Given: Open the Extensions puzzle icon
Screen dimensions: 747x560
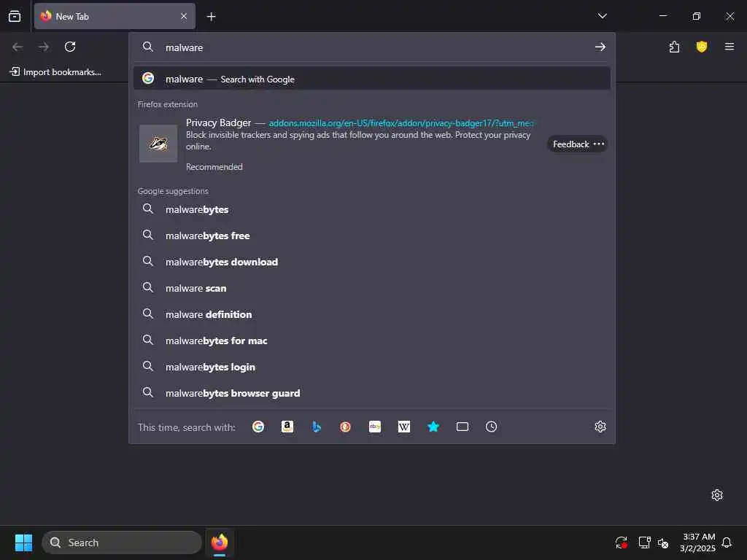Looking at the screenshot, I should 674,47.
